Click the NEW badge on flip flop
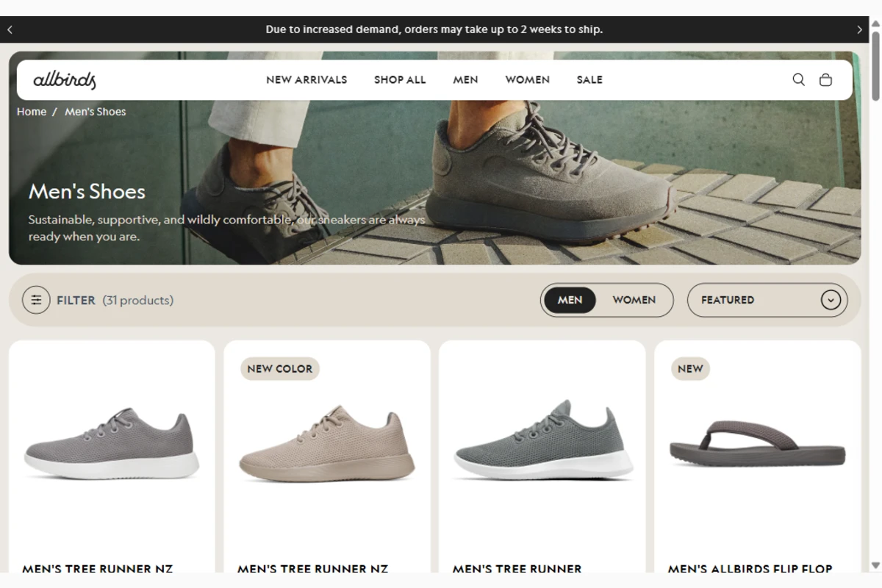Screen dimensions: 882x588 [690, 368]
